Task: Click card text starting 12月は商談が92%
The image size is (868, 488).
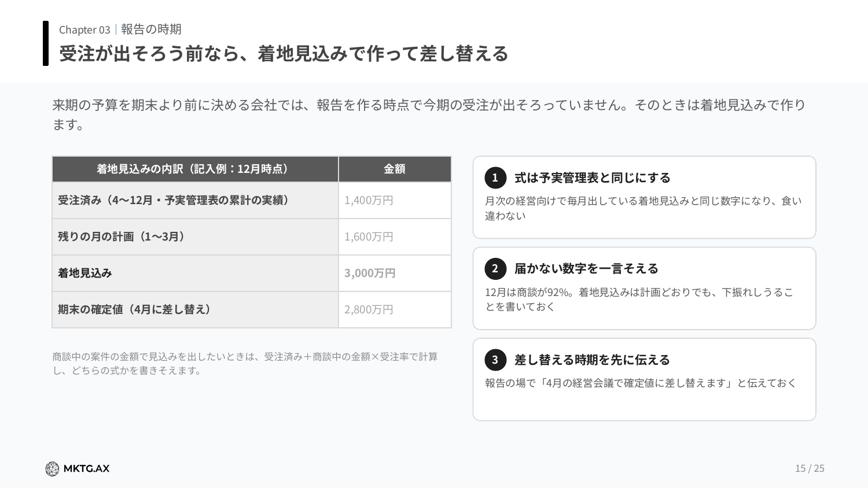Action: tap(639, 299)
